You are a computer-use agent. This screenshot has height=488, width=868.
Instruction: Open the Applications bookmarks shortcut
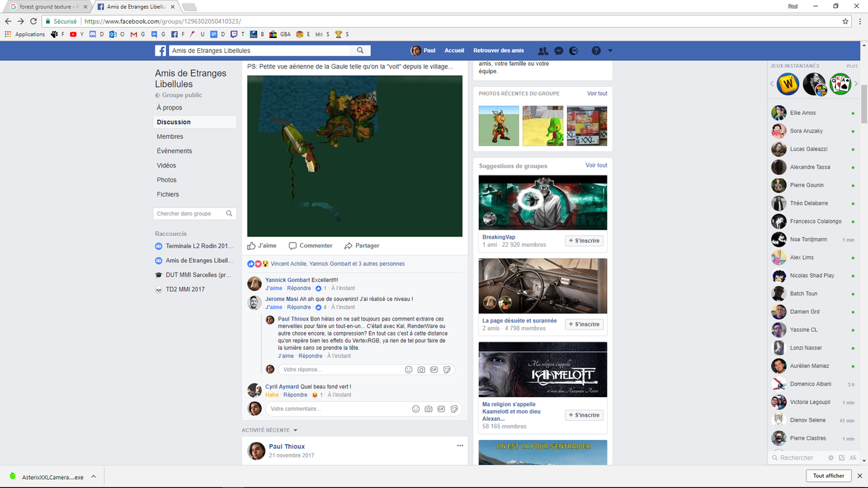click(25, 34)
